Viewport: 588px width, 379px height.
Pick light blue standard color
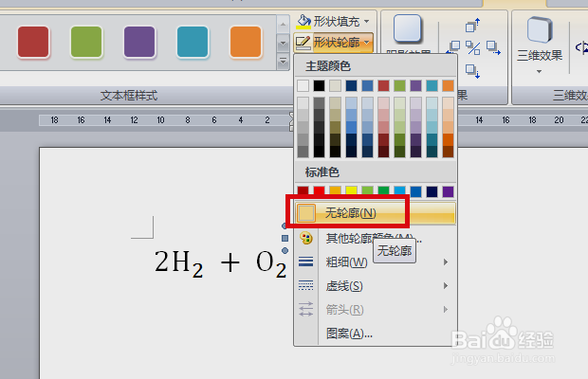[x=400, y=190]
